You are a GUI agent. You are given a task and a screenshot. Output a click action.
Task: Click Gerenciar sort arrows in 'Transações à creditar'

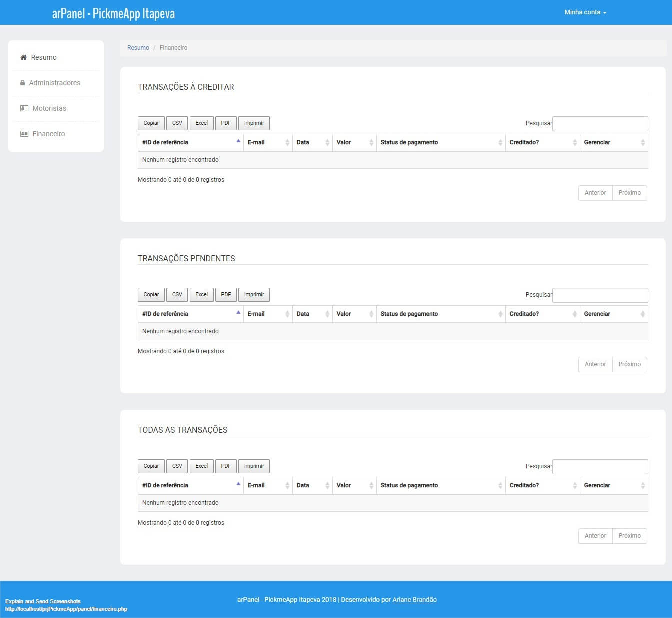643,143
